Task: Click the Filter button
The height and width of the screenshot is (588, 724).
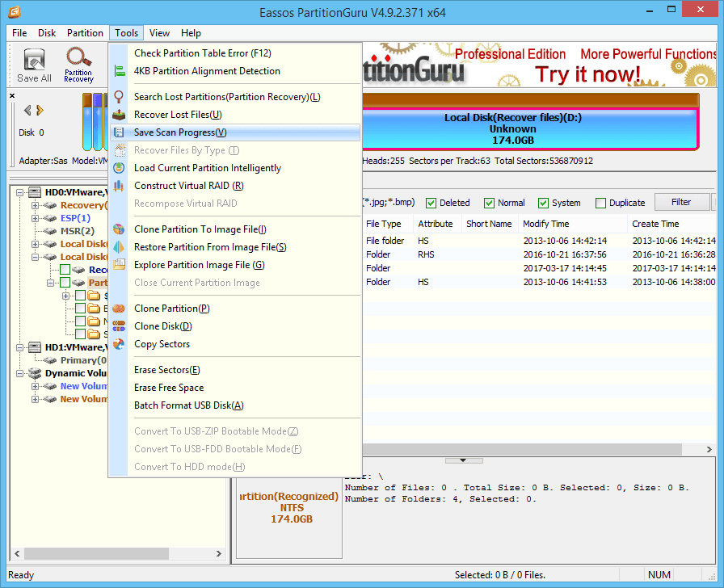Action: tap(681, 202)
